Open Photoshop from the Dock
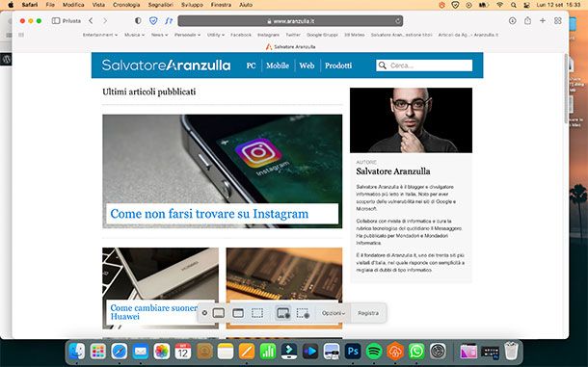This screenshot has height=367, width=588. click(353, 352)
